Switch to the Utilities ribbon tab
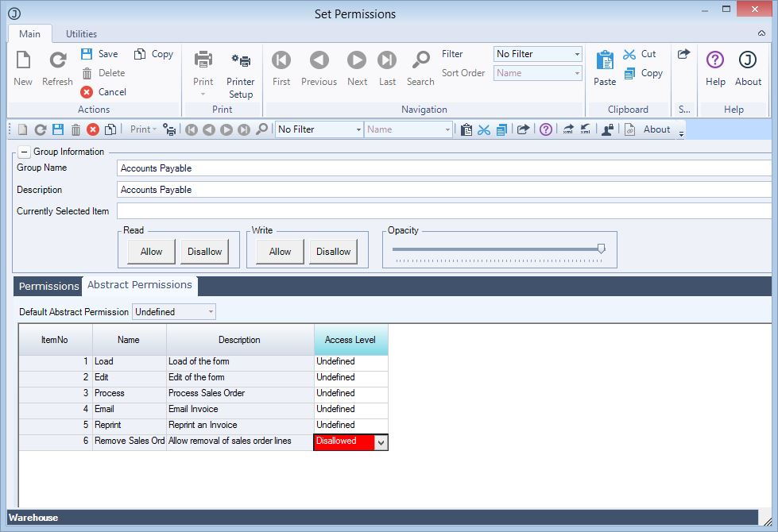The height and width of the screenshot is (532, 778). click(x=81, y=34)
